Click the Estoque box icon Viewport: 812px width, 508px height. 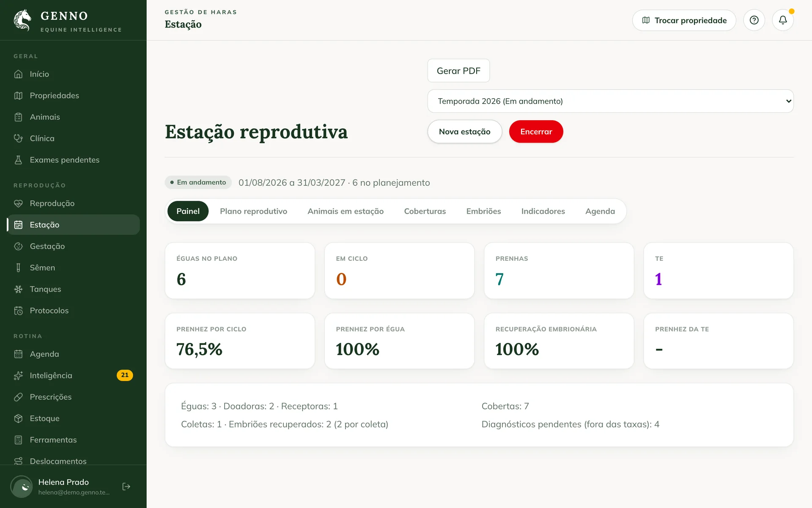(x=18, y=419)
